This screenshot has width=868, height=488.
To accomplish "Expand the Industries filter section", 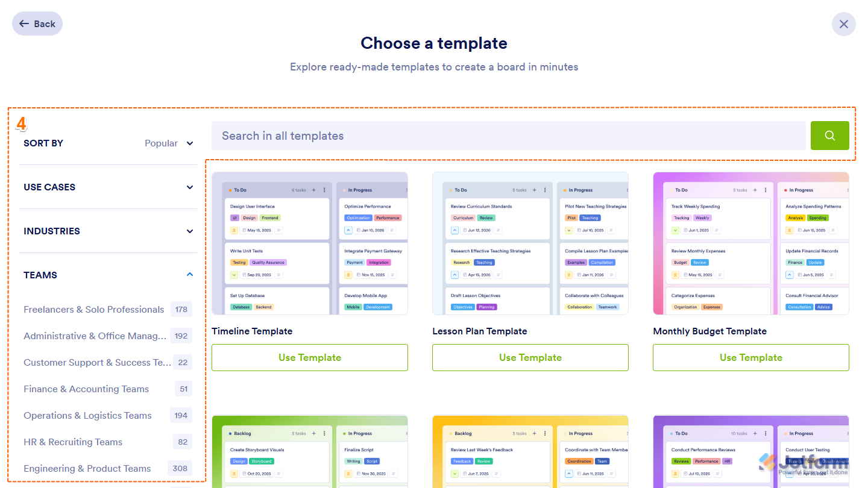I will coord(108,231).
